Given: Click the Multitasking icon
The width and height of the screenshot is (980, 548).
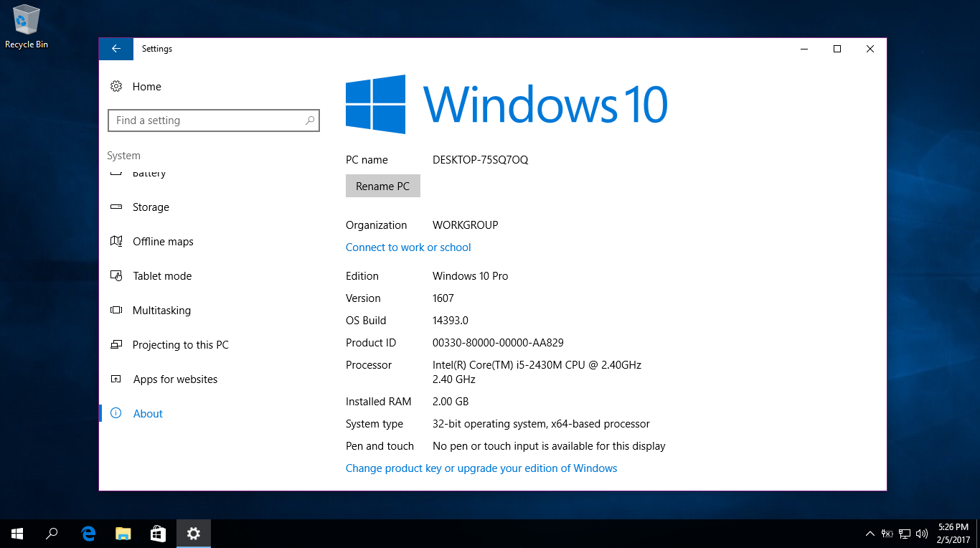Looking at the screenshot, I should (x=116, y=311).
